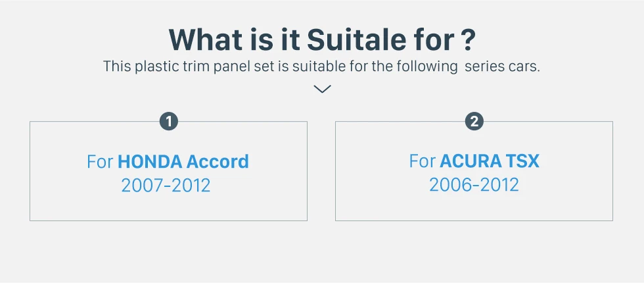The height and width of the screenshot is (283, 644).
Task: Select the 2007-2012 year range
Action: (x=166, y=186)
